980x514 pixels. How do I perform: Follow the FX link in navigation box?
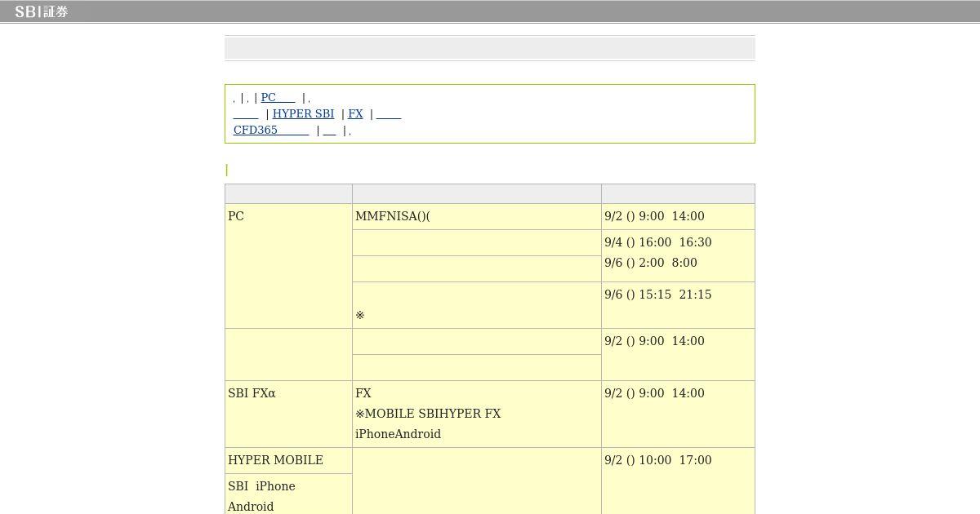(355, 113)
